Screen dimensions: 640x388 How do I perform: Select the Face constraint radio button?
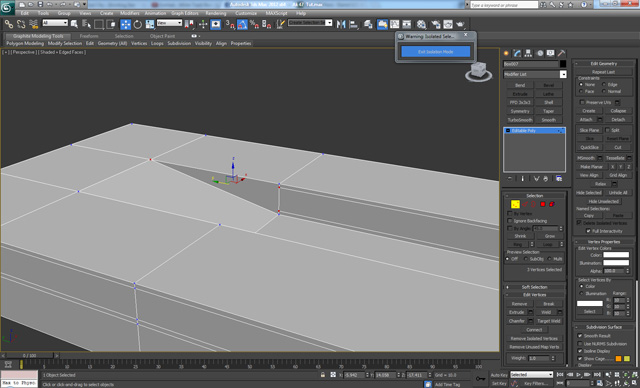(581, 91)
